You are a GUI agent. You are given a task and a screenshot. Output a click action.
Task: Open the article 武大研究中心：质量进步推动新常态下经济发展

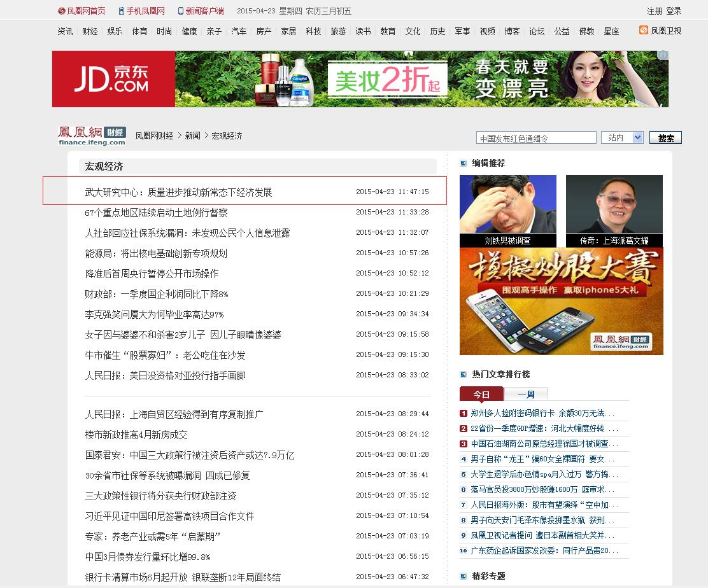179,192
